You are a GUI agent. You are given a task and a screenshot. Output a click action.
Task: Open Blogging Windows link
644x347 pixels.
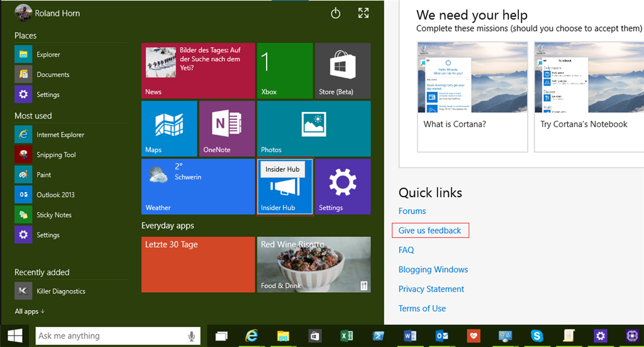pyautogui.click(x=433, y=270)
